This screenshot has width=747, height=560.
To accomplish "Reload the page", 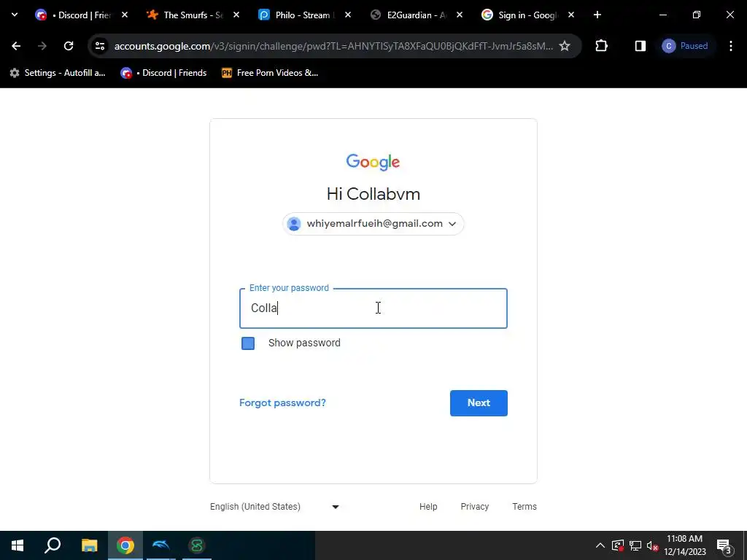I will tap(69, 46).
